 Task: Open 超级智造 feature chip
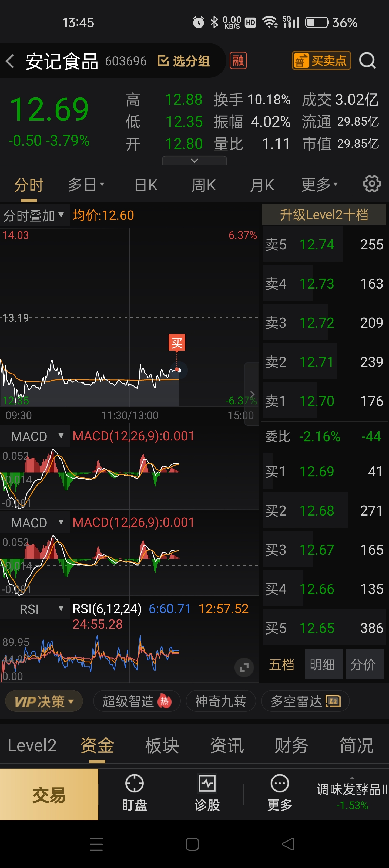pos(137,701)
